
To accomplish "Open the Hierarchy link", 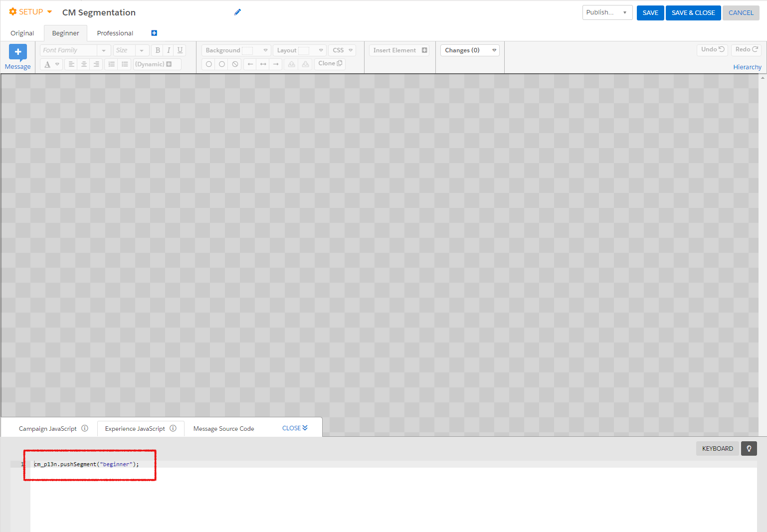I will (x=747, y=67).
